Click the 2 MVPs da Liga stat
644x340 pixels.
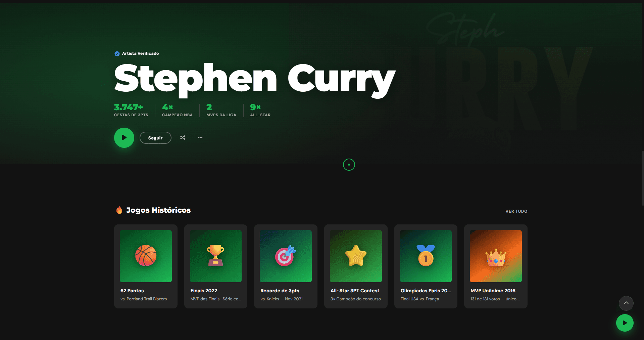click(x=221, y=110)
